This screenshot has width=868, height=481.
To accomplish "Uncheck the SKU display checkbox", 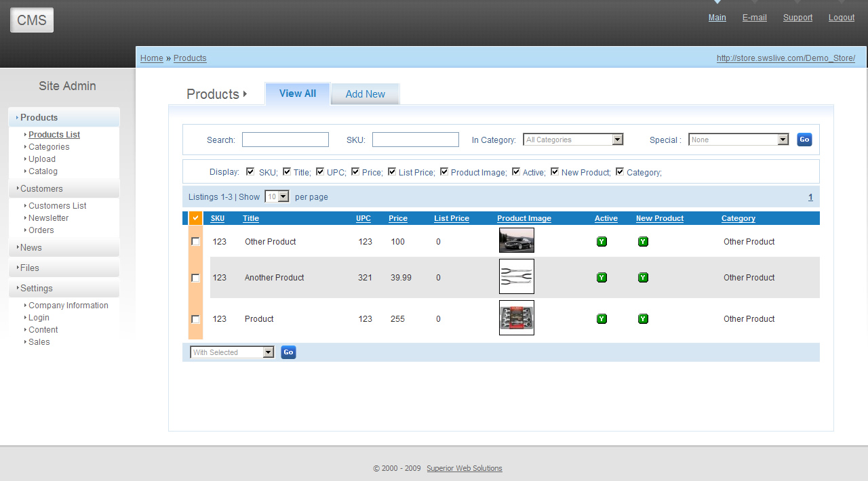I will pyautogui.click(x=250, y=172).
